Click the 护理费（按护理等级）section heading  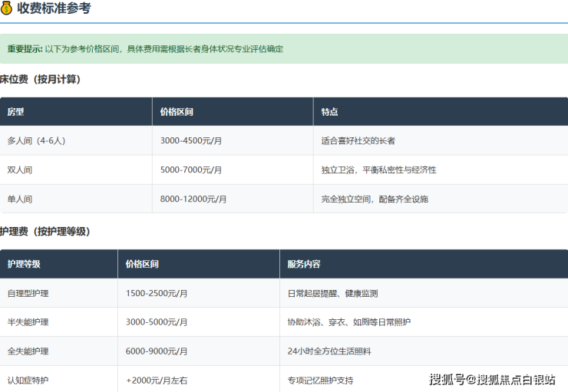click(x=45, y=232)
